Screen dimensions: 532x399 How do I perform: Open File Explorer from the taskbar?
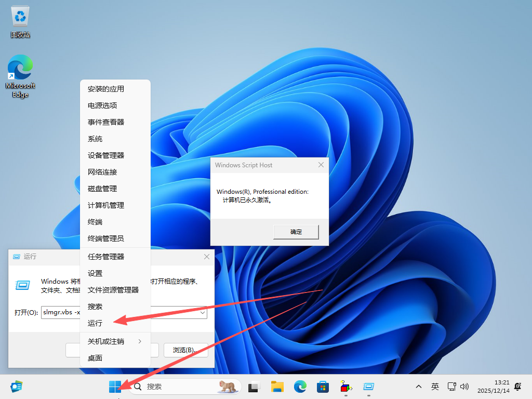point(277,387)
